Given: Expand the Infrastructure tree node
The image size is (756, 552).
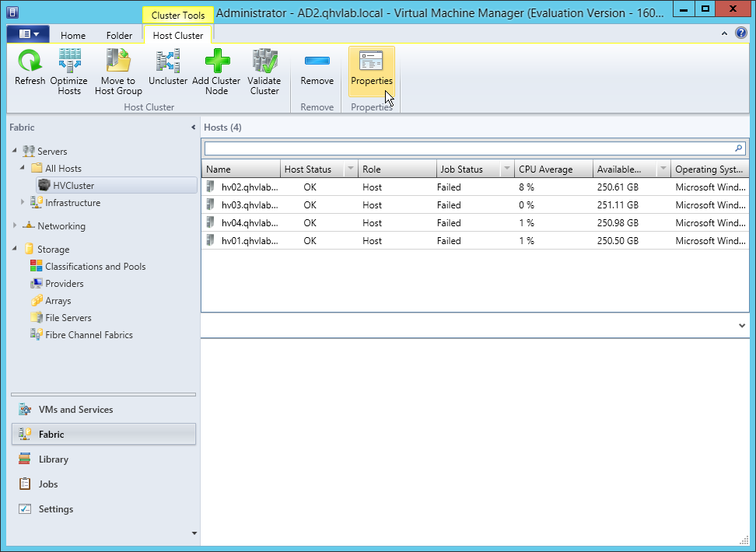Looking at the screenshot, I should point(23,203).
